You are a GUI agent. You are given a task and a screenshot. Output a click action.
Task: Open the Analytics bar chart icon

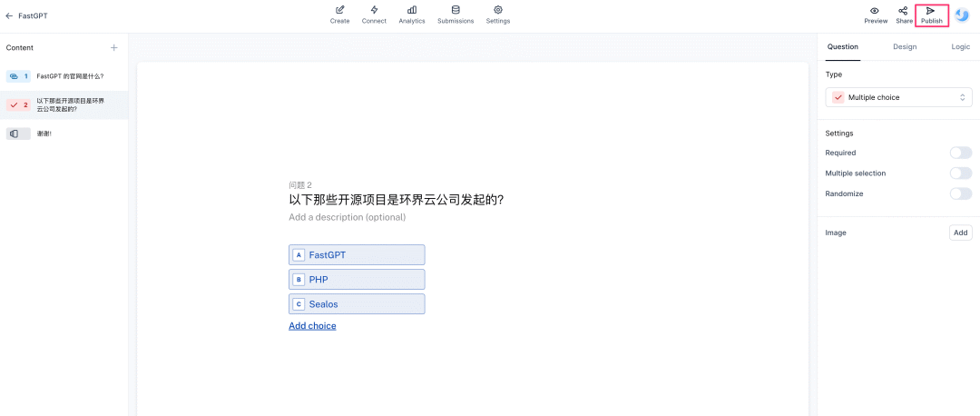[x=412, y=10]
